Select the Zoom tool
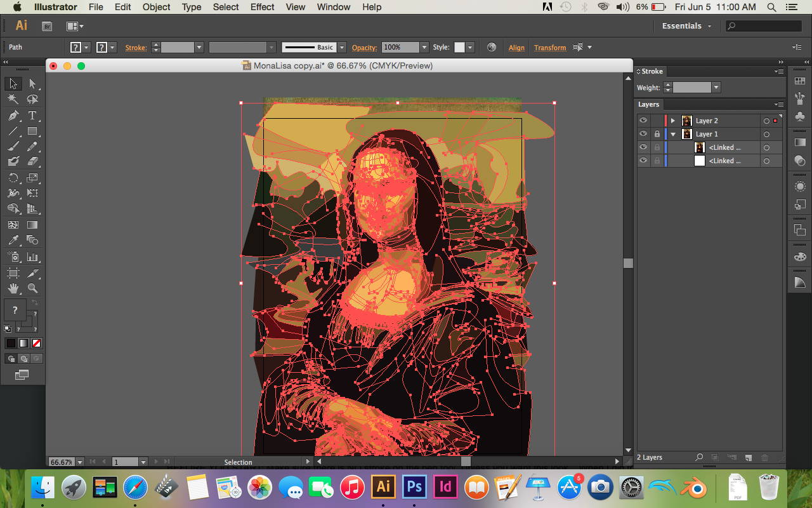This screenshot has width=812, height=508. [32, 288]
